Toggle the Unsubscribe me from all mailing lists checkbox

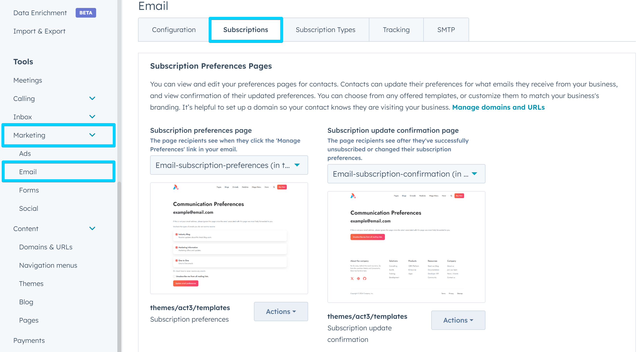174,276
